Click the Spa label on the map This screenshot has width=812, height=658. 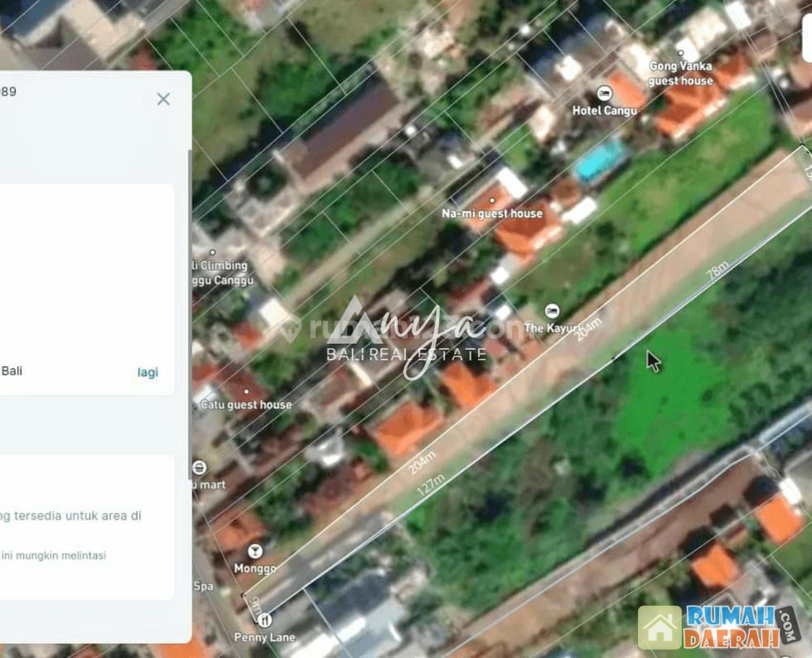pyautogui.click(x=203, y=586)
